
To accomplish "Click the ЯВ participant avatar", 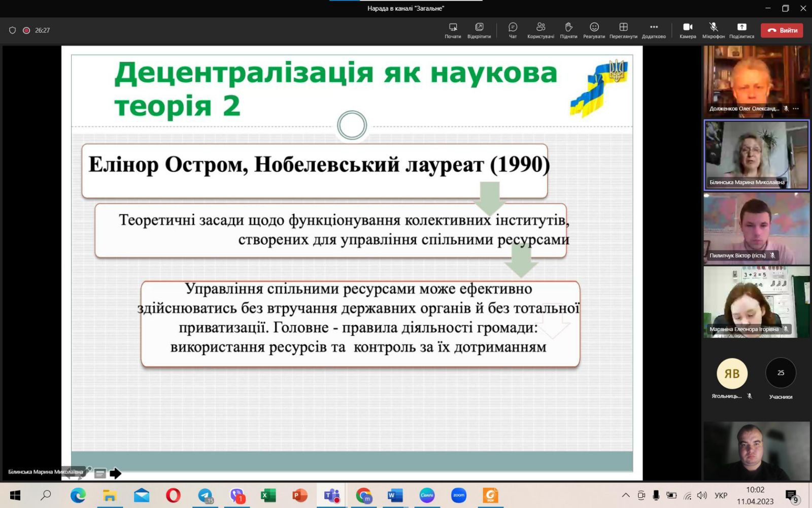I will (x=731, y=373).
